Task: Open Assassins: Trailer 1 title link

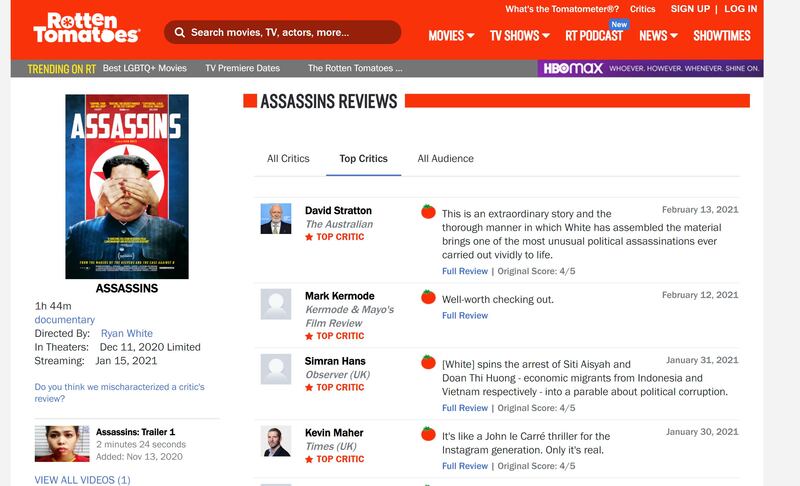Action: click(x=135, y=432)
